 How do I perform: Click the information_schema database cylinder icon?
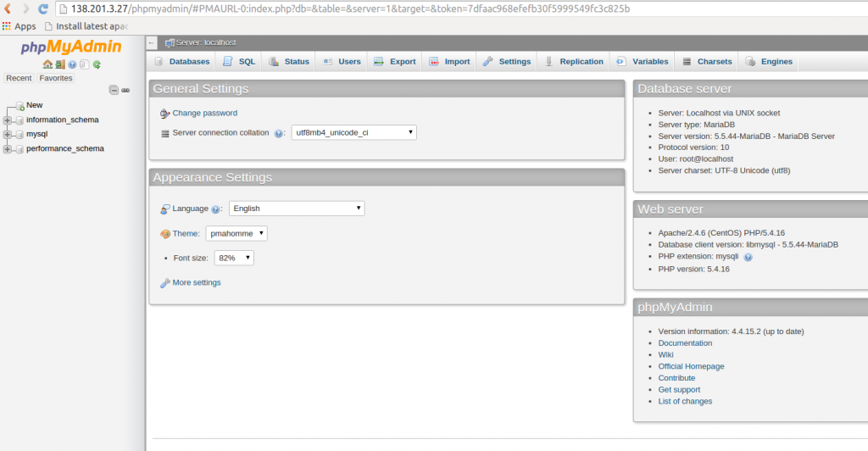[x=20, y=120]
